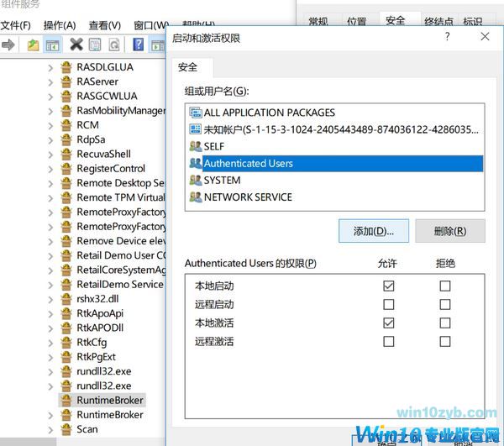Click the RdpSa component icon

[66, 139]
